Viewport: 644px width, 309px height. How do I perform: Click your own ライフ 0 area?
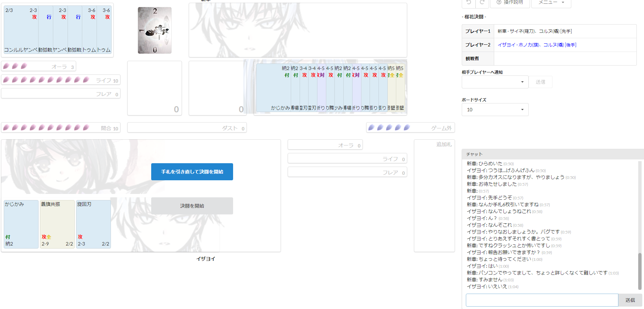347,158
